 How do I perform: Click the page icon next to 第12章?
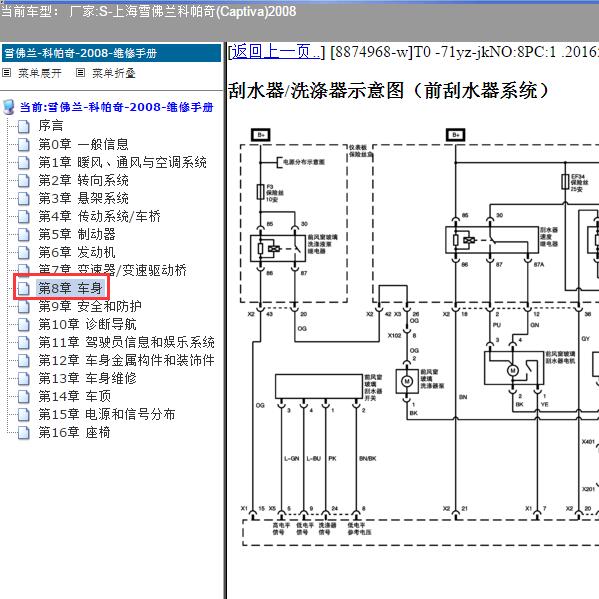tap(24, 361)
